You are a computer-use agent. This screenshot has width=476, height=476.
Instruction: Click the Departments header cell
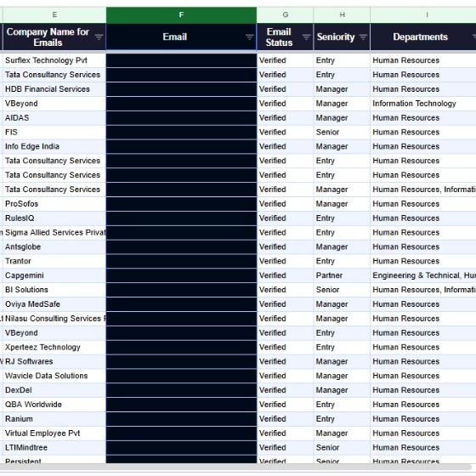423,37
